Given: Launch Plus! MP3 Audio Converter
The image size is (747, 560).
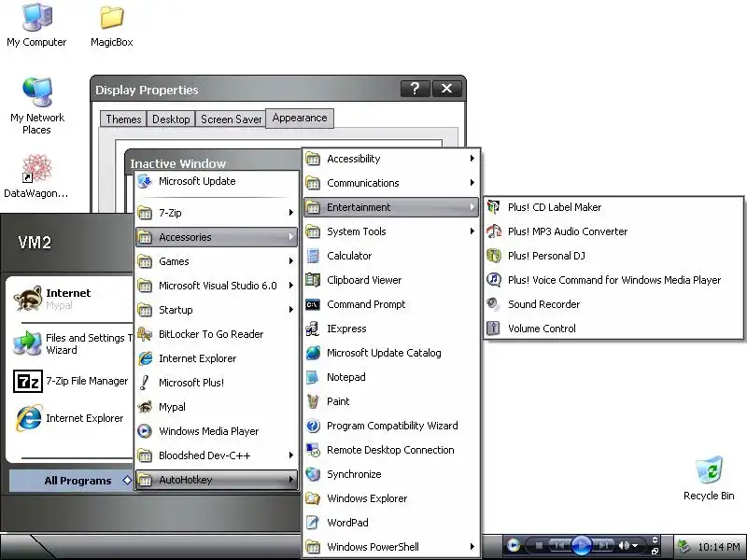Looking at the screenshot, I should pyautogui.click(x=613, y=231).
